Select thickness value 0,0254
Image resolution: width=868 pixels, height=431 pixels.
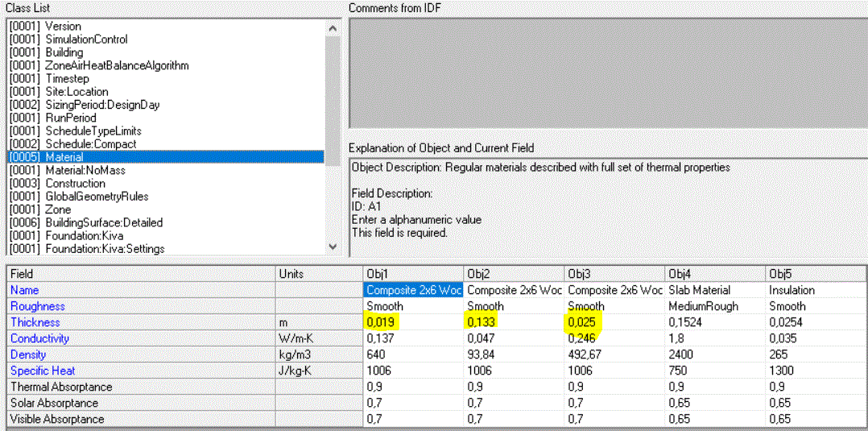(816, 322)
